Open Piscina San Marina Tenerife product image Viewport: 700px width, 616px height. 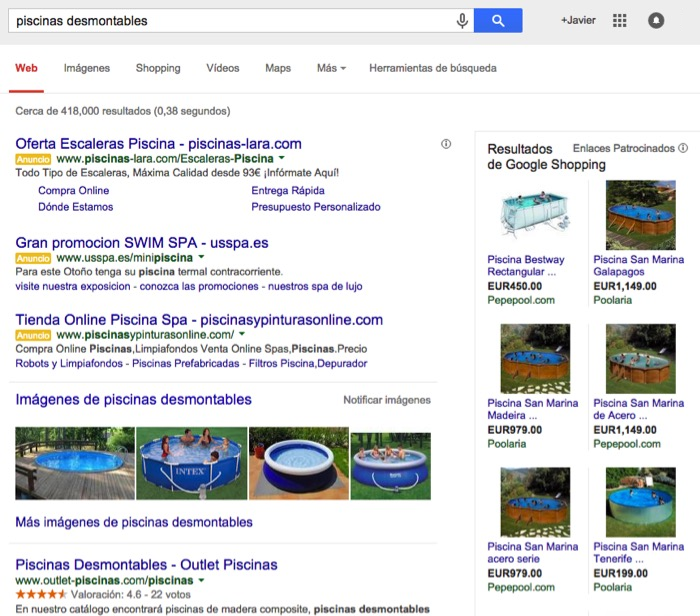(641, 502)
